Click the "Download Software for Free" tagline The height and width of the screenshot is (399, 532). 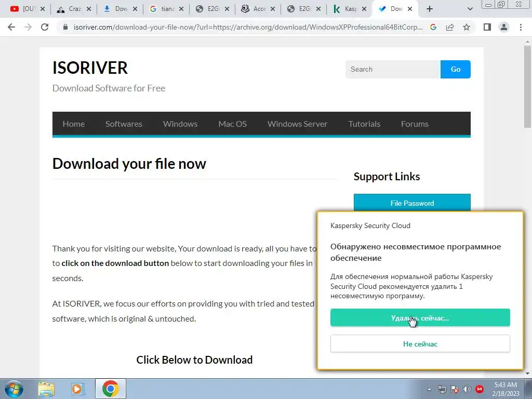(109, 88)
